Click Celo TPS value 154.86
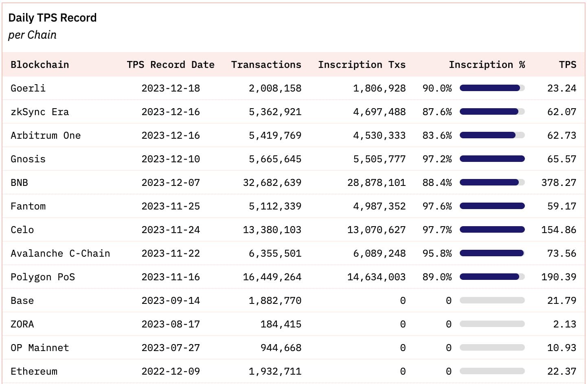This screenshot has width=588, height=384. point(558,230)
